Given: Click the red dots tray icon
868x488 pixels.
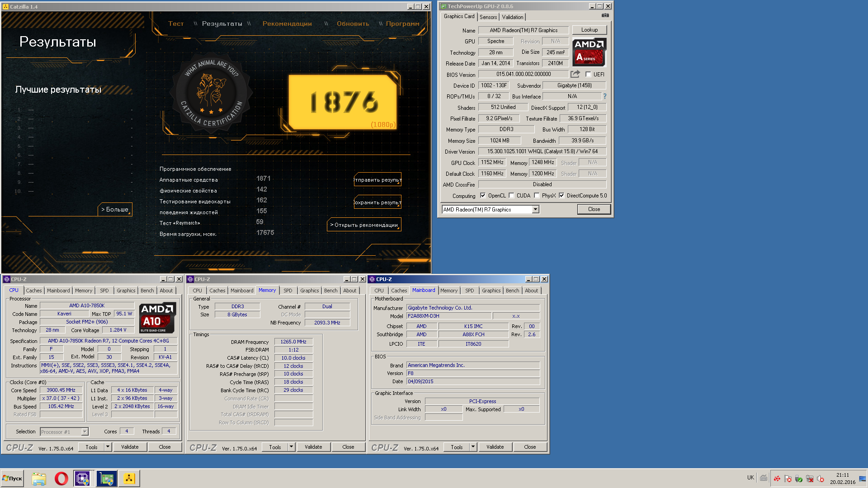Looking at the screenshot, I should 777,479.
